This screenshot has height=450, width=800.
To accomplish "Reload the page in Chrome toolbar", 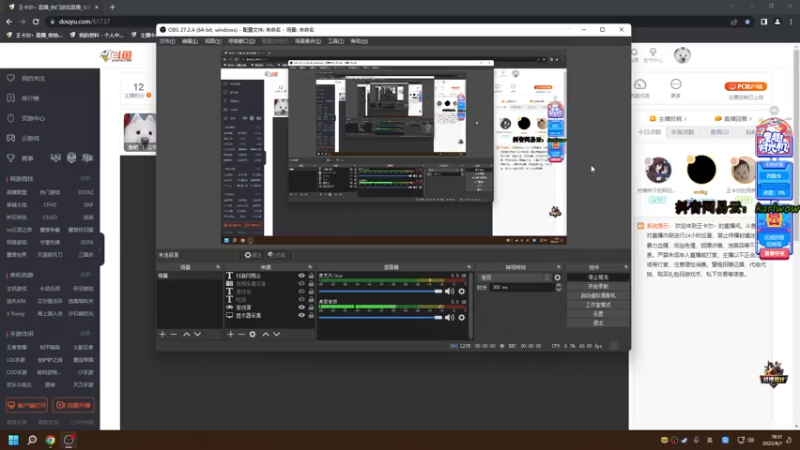I will pos(36,21).
